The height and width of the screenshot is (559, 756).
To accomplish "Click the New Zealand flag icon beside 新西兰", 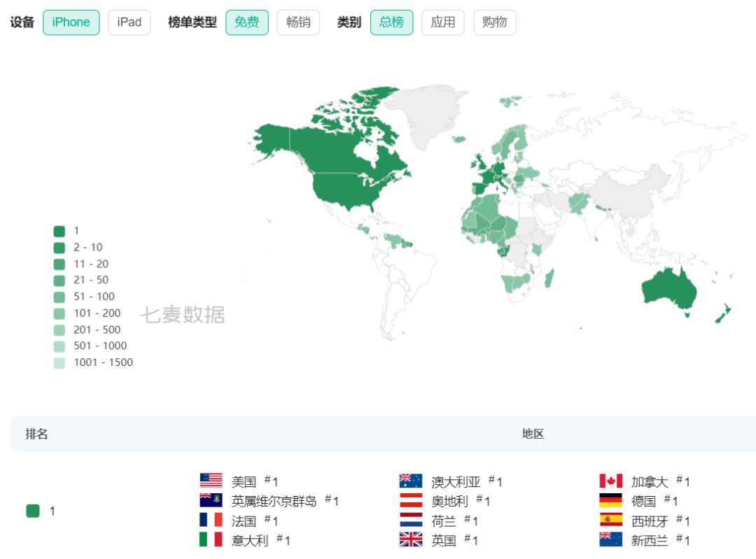I will point(609,540).
